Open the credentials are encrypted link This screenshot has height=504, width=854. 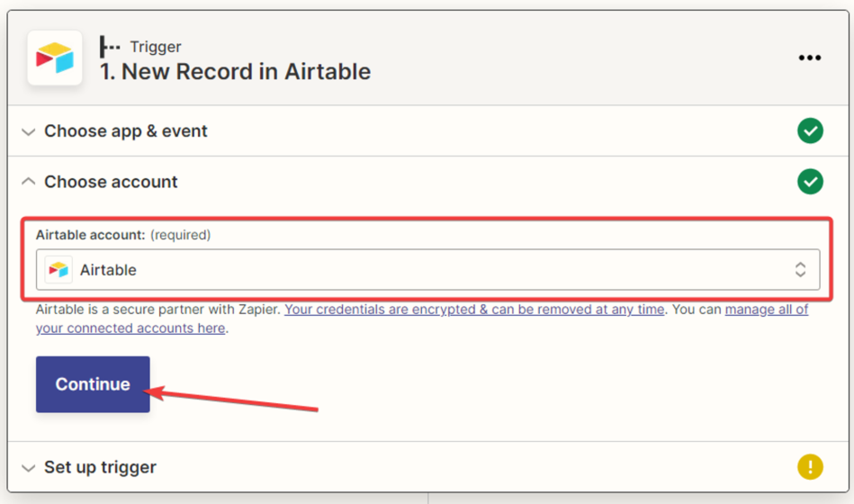point(474,310)
